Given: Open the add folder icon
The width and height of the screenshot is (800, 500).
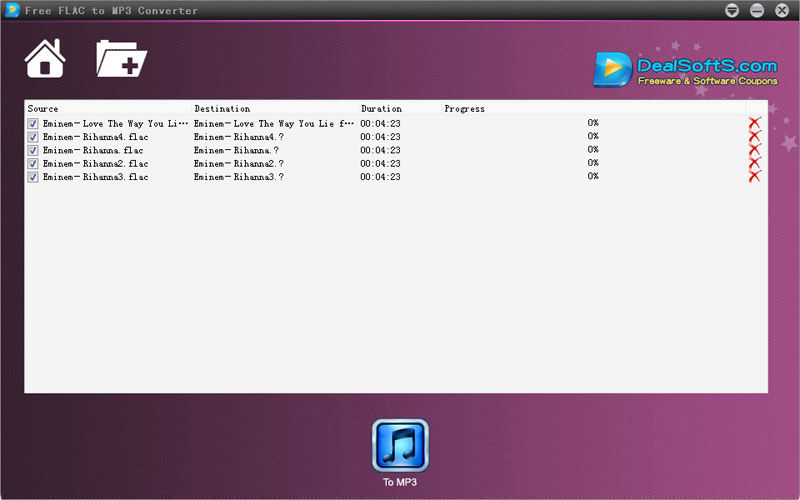Looking at the screenshot, I should pyautogui.click(x=121, y=59).
